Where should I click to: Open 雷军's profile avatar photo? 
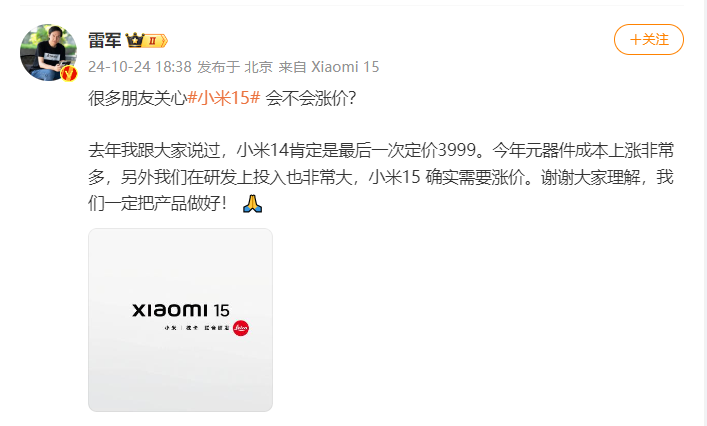tap(48, 53)
